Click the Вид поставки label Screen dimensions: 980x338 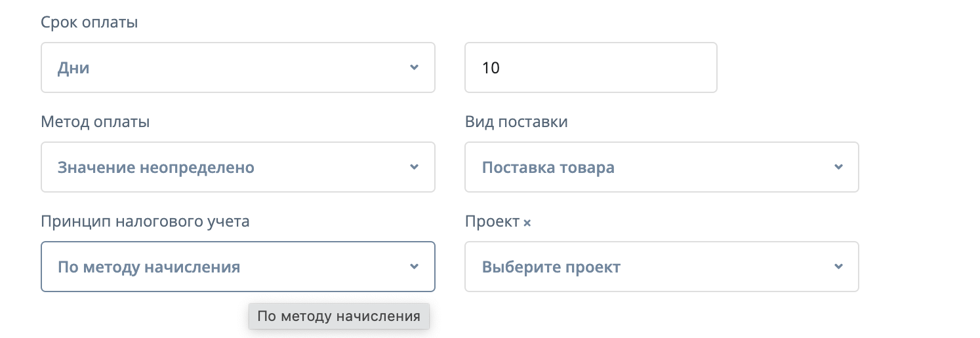click(x=516, y=122)
